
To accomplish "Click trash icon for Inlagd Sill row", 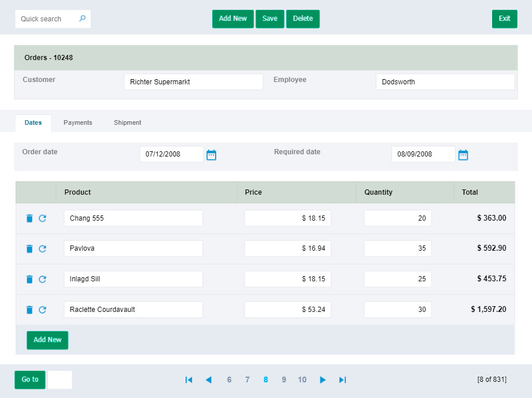I will pyautogui.click(x=29, y=279).
